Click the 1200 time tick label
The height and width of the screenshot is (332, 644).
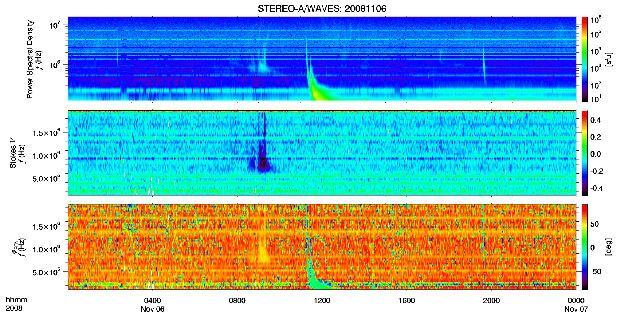(x=322, y=301)
